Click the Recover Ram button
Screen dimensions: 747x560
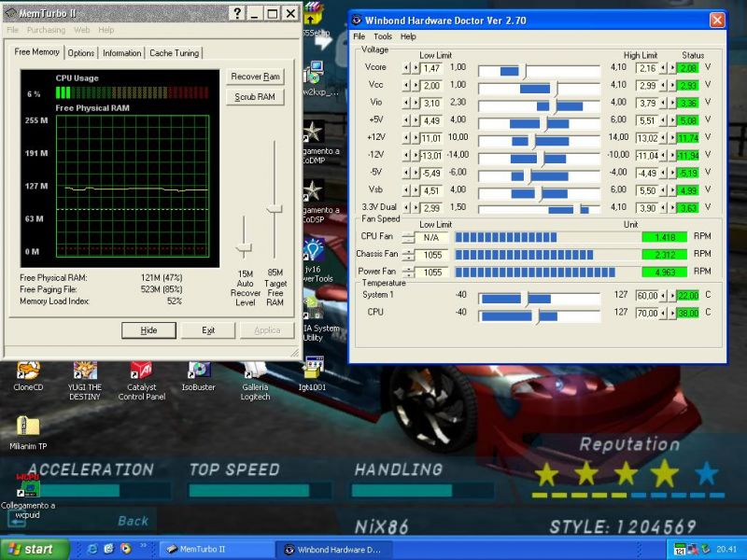(x=255, y=77)
